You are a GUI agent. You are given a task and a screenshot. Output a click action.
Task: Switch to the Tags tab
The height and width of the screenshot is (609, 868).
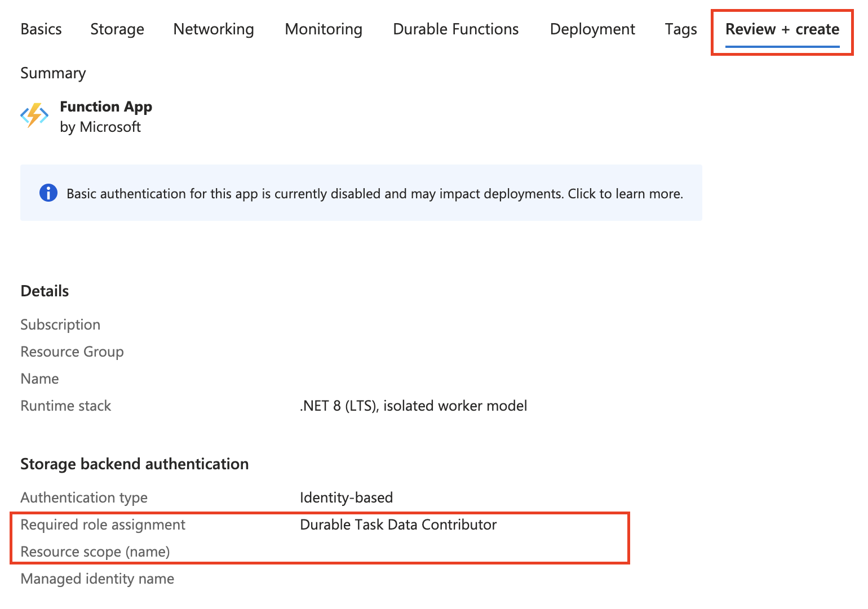680,29
